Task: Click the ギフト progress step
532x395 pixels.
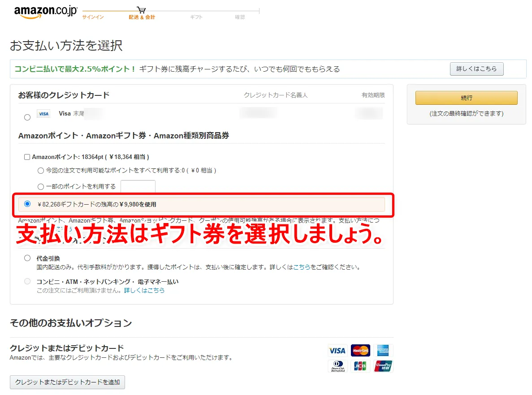Action: tap(196, 17)
